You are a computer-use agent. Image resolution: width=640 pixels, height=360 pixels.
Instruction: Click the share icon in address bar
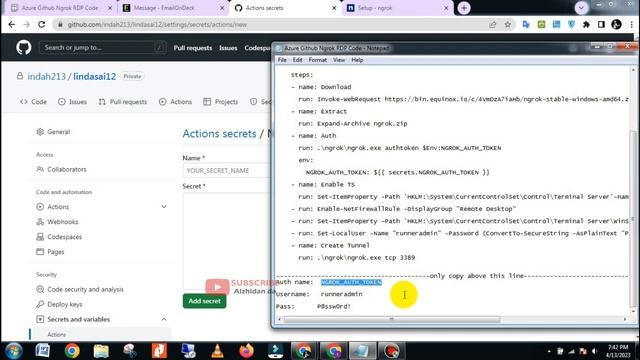click(493, 24)
